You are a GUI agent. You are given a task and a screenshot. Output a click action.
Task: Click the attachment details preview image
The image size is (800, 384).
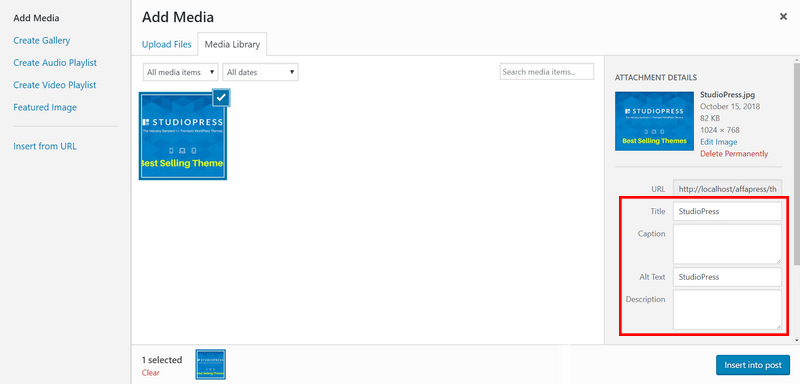tap(654, 121)
